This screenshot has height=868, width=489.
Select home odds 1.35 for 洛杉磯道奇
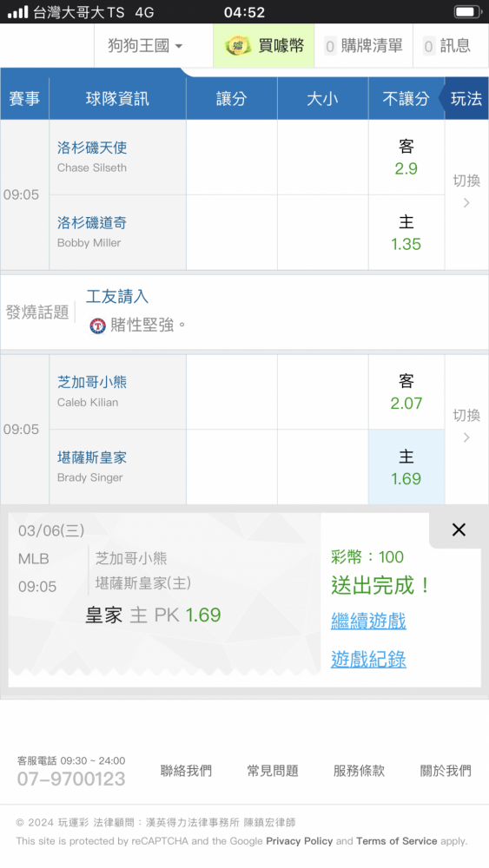tap(406, 233)
